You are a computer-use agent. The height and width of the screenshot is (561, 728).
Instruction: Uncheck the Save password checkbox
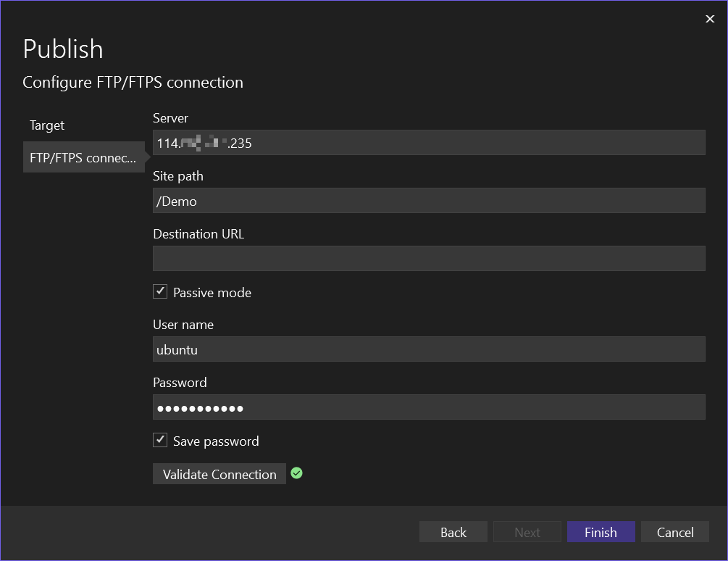pos(160,440)
